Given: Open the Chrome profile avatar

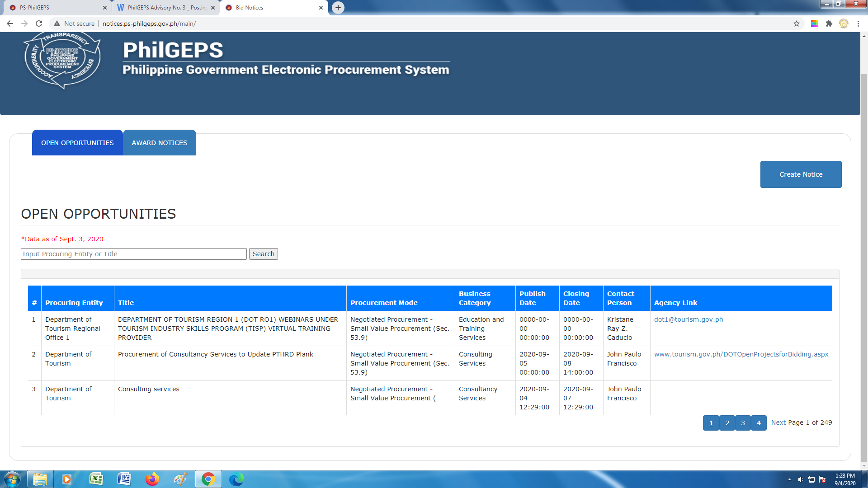Looking at the screenshot, I should pos(844,23).
